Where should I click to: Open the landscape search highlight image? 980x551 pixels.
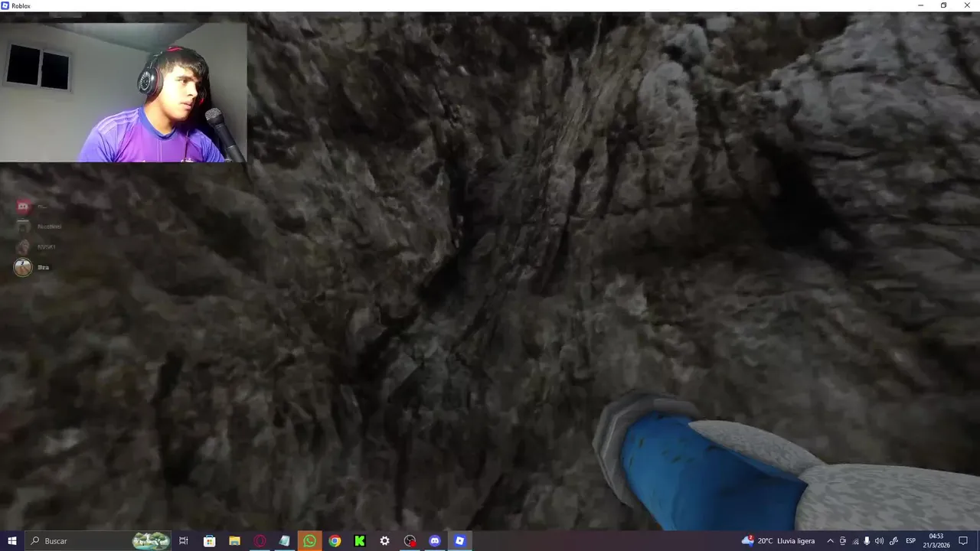151,541
